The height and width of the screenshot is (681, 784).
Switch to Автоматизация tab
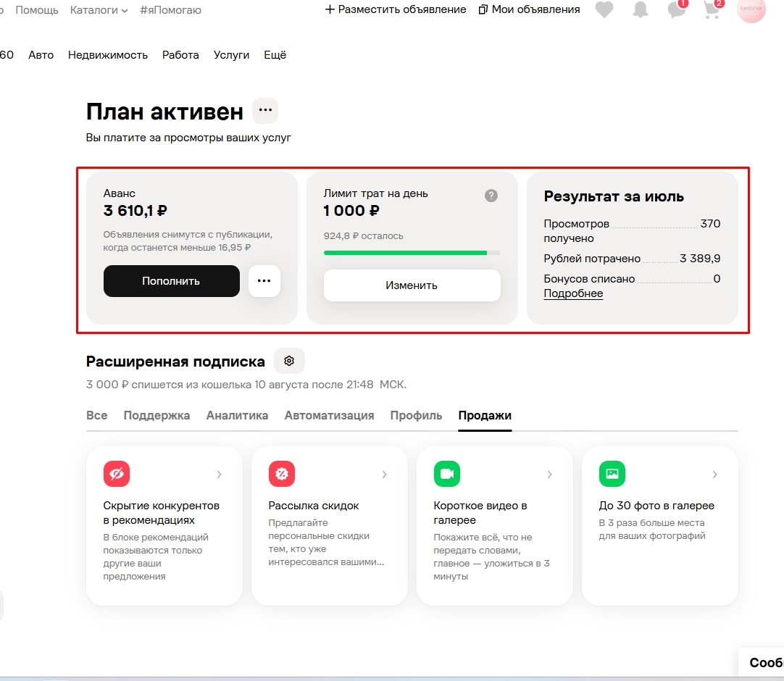329,416
